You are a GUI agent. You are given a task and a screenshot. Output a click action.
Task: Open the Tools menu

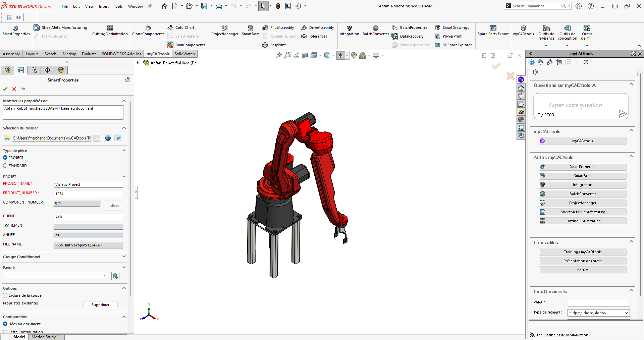click(x=118, y=6)
